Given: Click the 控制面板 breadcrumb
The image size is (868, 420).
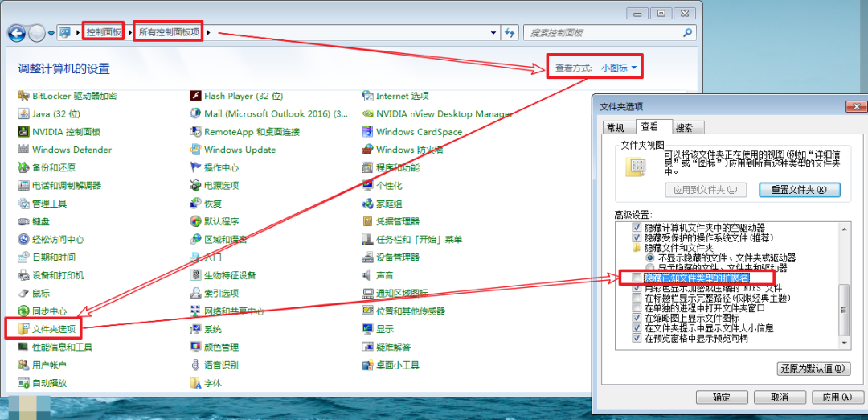Looking at the screenshot, I should (x=104, y=33).
